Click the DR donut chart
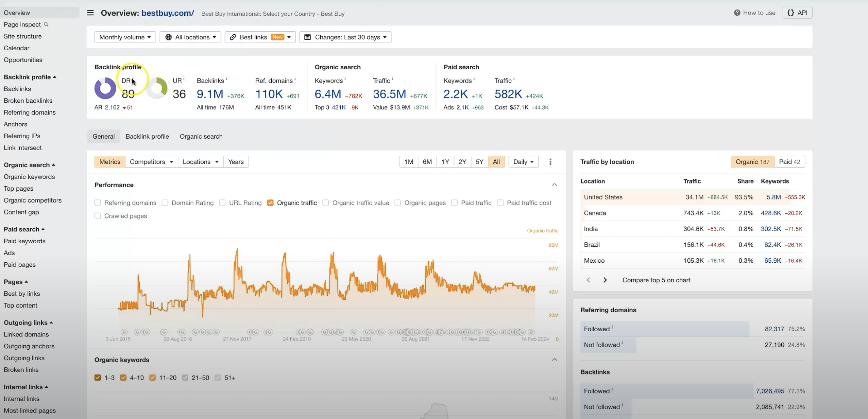Image resolution: width=868 pixels, height=419 pixels. (105, 88)
